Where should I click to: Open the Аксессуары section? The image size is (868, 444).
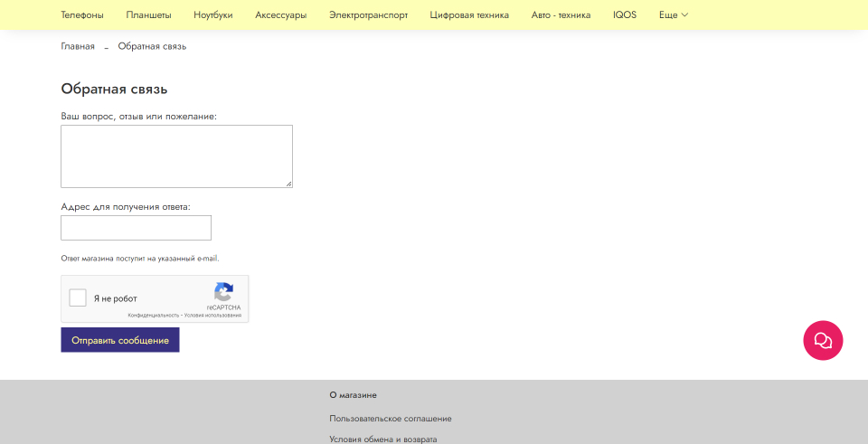pos(280,15)
